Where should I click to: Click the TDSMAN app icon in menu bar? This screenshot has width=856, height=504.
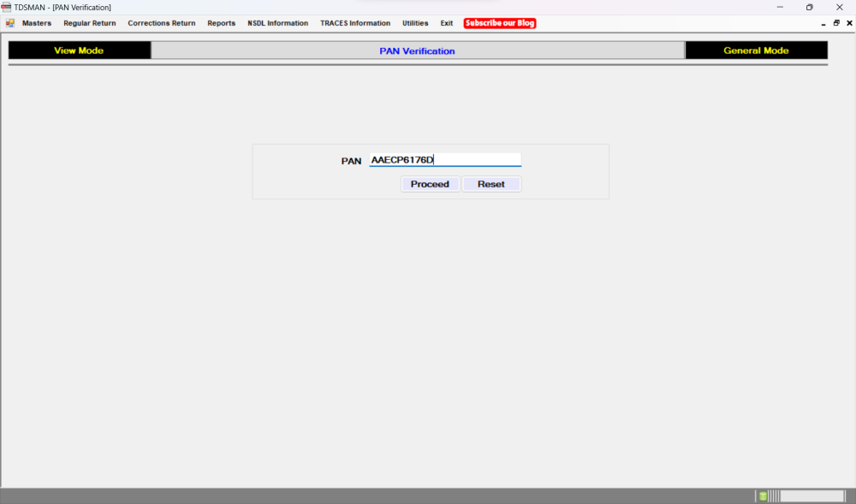click(x=9, y=23)
